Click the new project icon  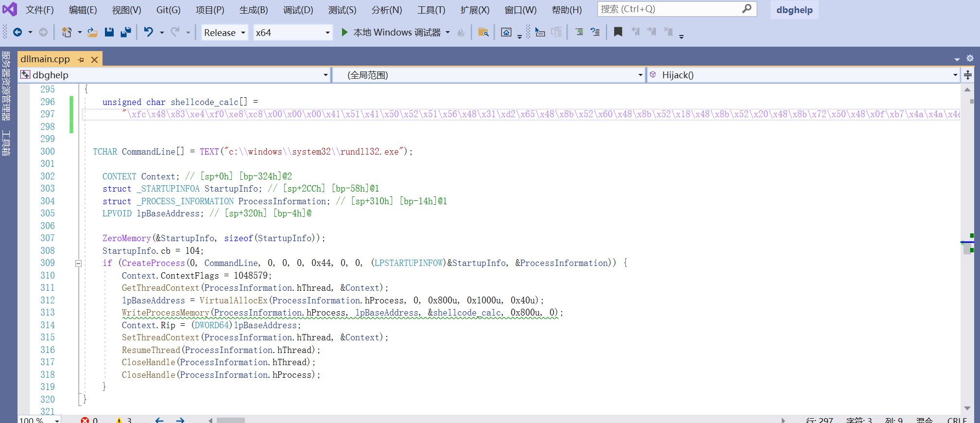67,32
